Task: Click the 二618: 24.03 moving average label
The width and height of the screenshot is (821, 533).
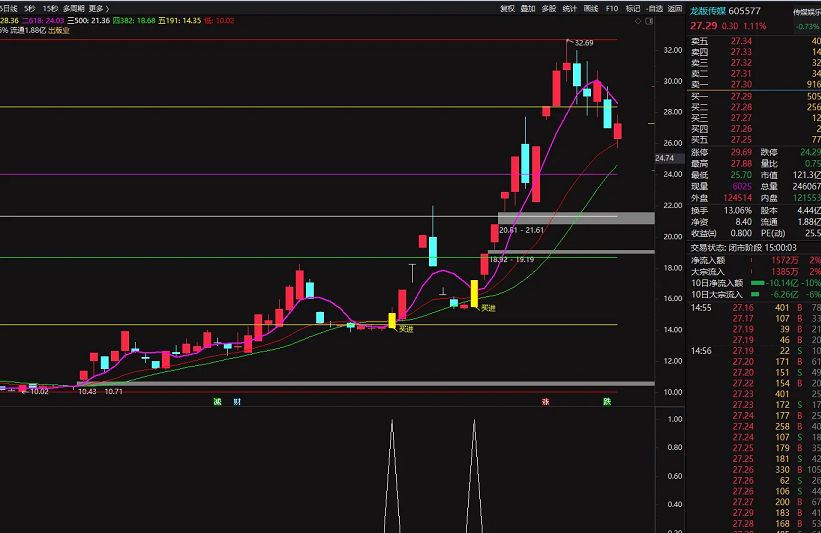Action: 43,20
